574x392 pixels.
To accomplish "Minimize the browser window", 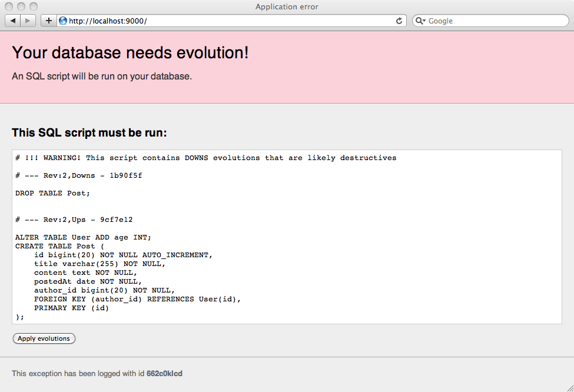I will [x=21, y=6].
